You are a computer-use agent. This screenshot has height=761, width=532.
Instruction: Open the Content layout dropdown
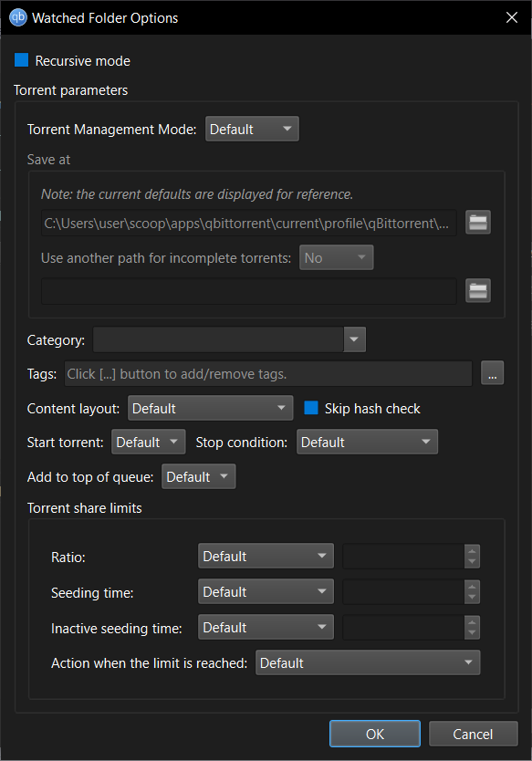[210, 408]
